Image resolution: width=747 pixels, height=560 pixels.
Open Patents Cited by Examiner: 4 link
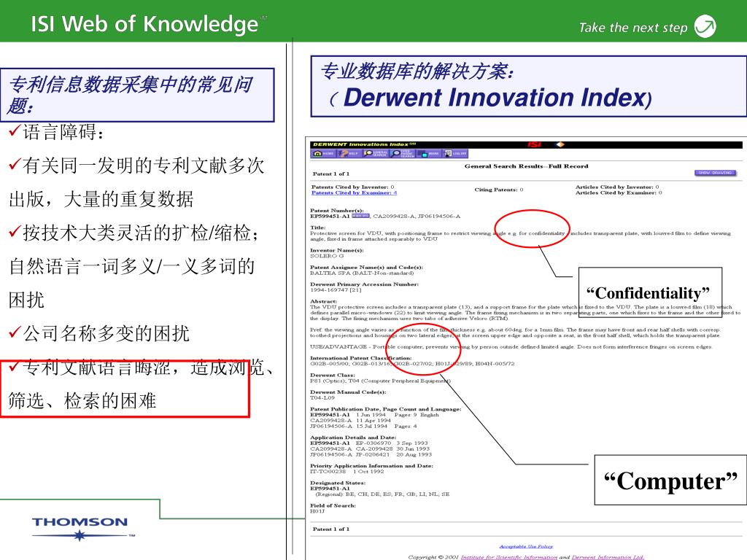click(x=354, y=192)
